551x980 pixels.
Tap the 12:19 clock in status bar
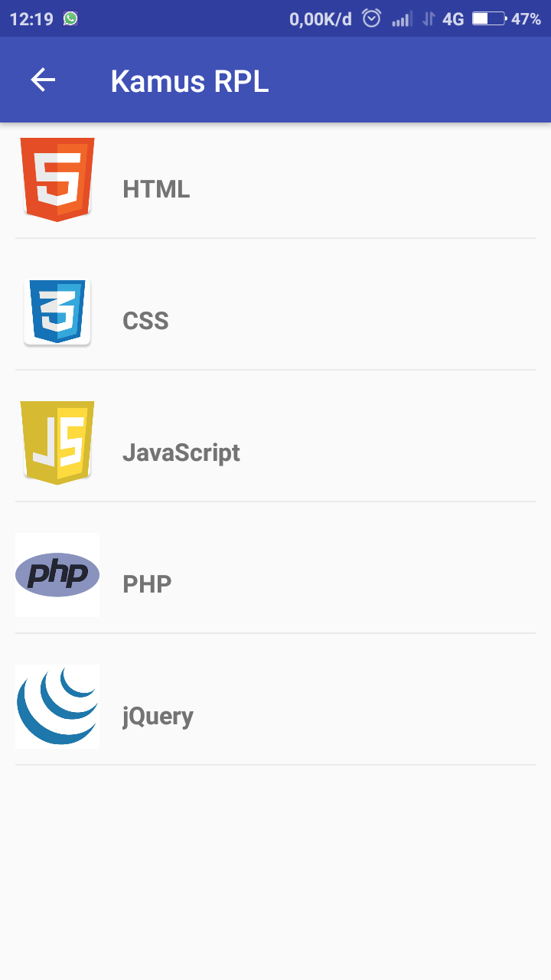pyautogui.click(x=31, y=19)
